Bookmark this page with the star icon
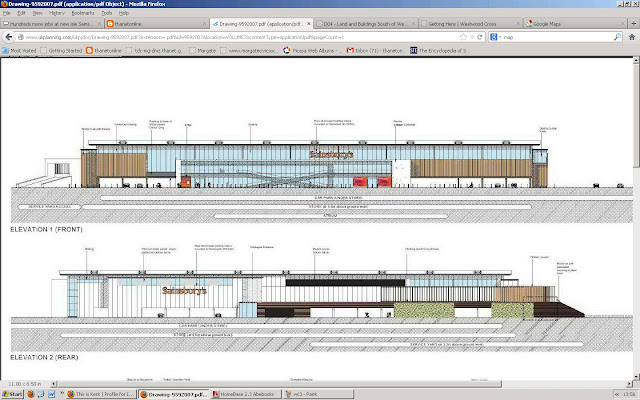Viewport: 640px width, 400px height. [x=463, y=37]
